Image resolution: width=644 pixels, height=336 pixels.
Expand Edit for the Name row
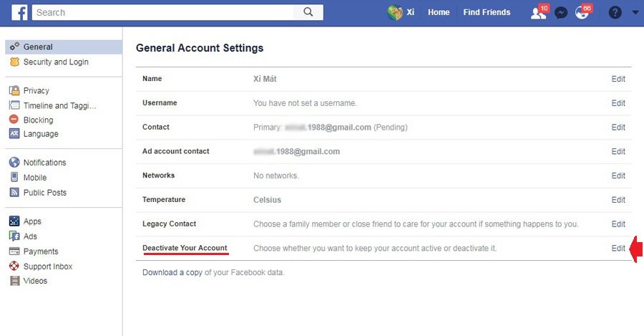point(618,79)
